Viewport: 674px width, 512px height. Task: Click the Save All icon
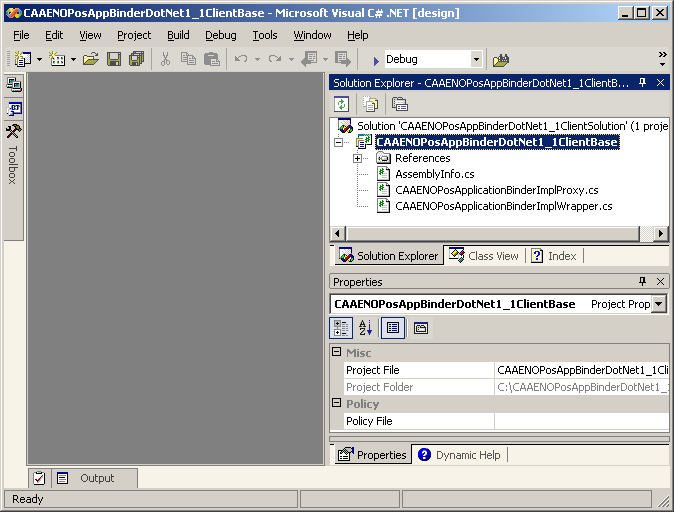(137, 59)
